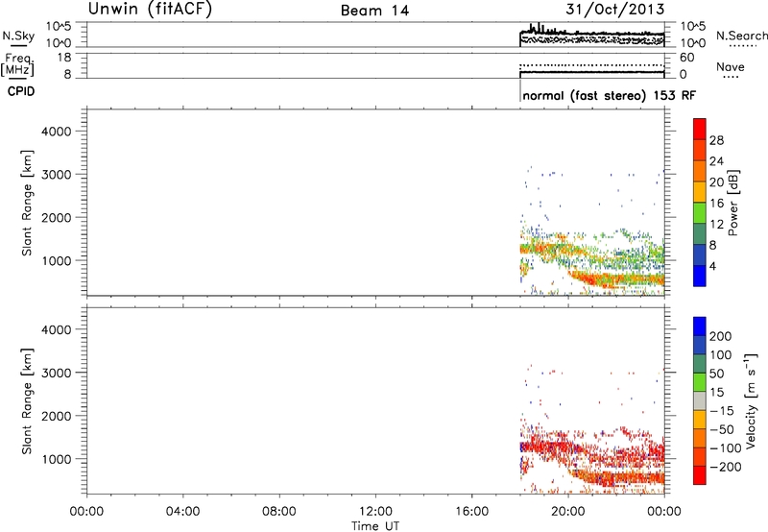Pick the gray −15 to 15 velocity swatch
Viewport: 768px width, 532px height.
pos(700,400)
